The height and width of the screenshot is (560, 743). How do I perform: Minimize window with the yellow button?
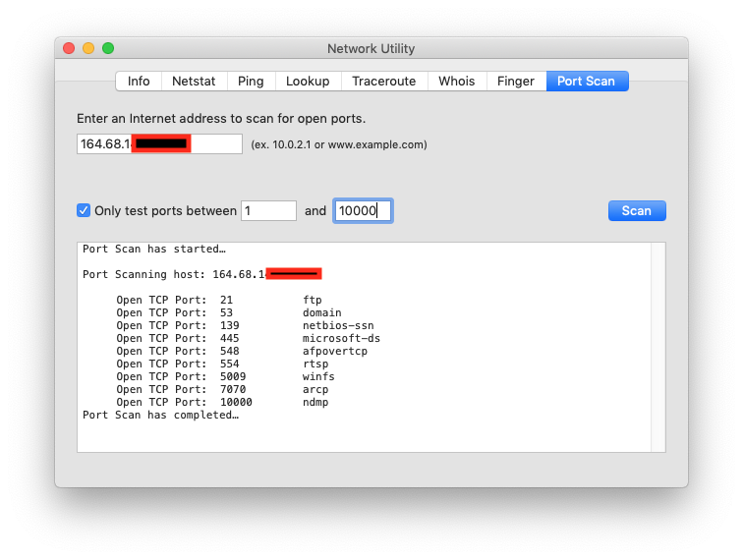88,48
